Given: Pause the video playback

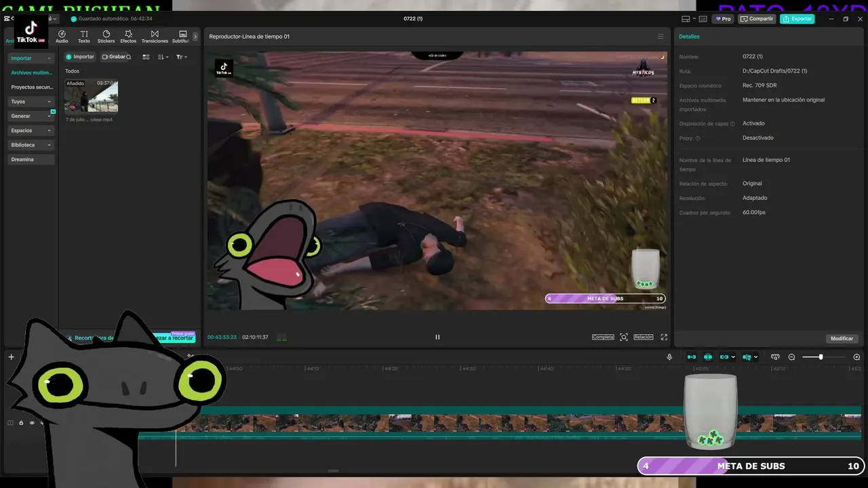Looking at the screenshot, I should click(437, 337).
